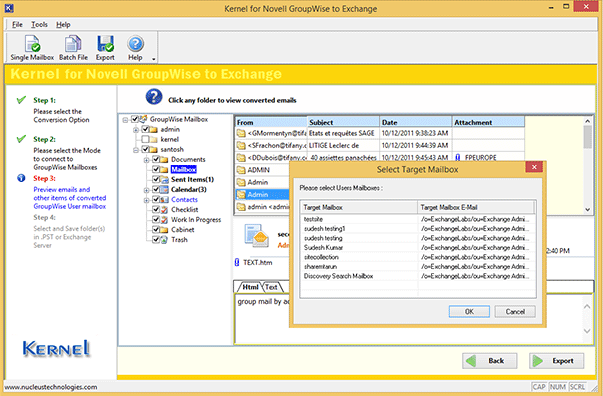Image resolution: width=603 pixels, height=396 pixels.
Task: Sort email list by Date column
Action: point(415,122)
